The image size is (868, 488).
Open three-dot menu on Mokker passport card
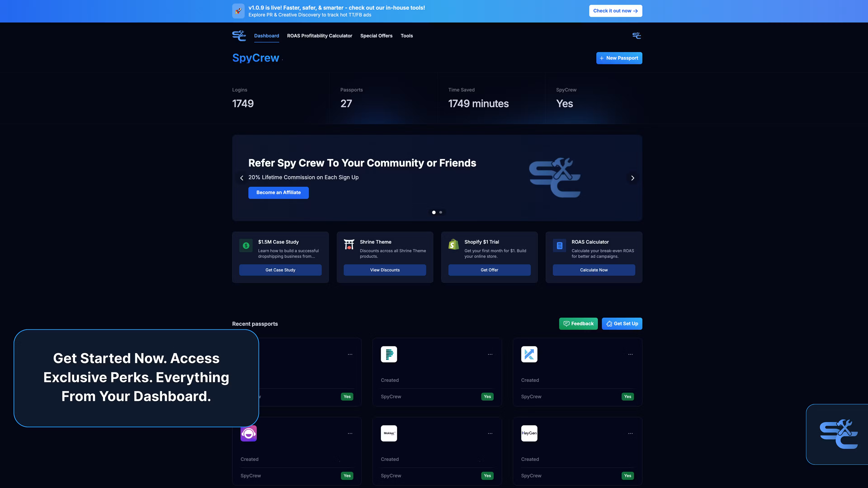click(490, 434)
